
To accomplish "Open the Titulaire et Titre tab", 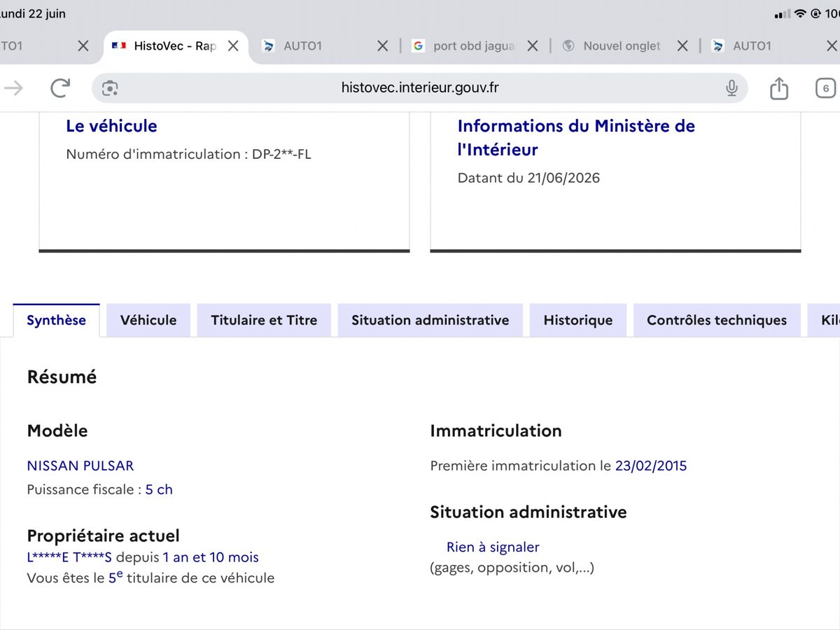I will pos(264,320).
